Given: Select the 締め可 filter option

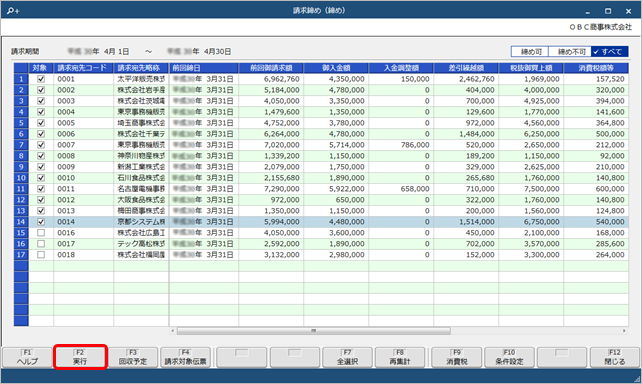Looking at the screenshot, I should [530, 52].
